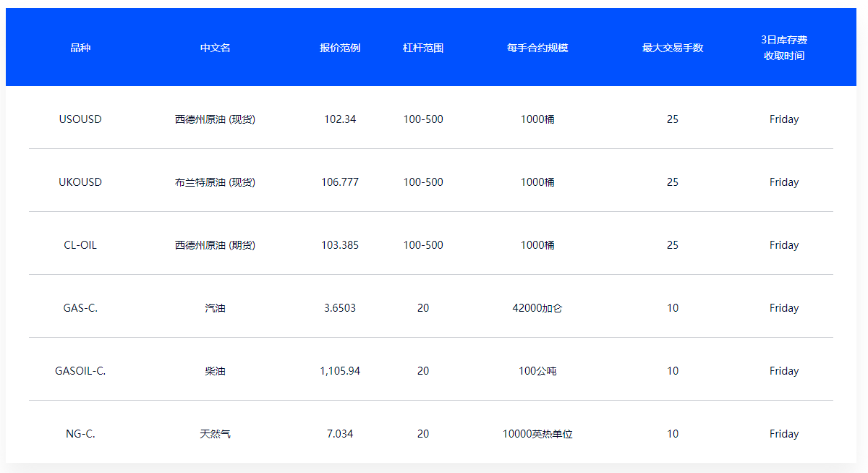Image resolution: width=868 pixels, height=473 pixels.
Task: Click Friday in the NG-C. row
Action: [784, 434]
